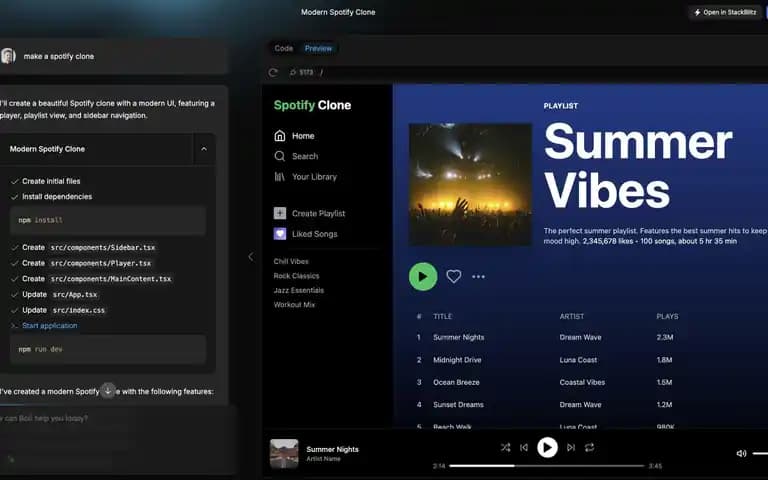Open the Rock Classics playlist
Screen dimensions: 768x480
(x=296, y=276)
